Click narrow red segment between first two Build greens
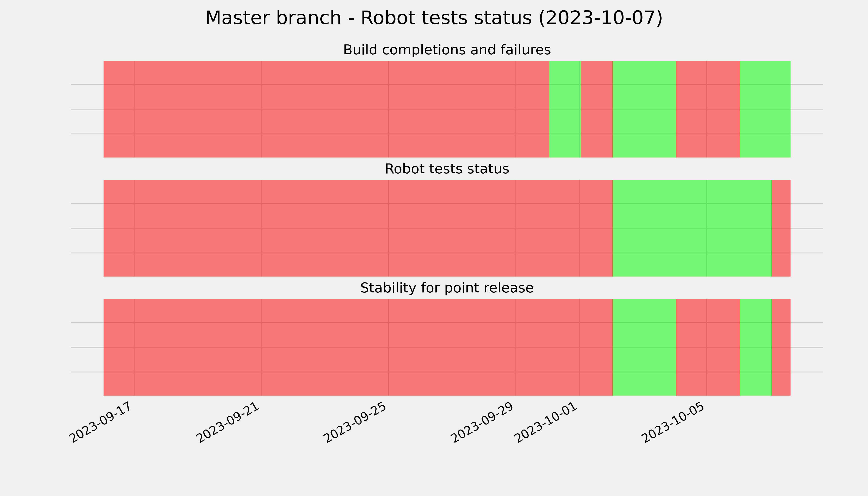Image resolution: width=868 pixels, height=496 pixels. pyautogui.click(x=597, y=109)
